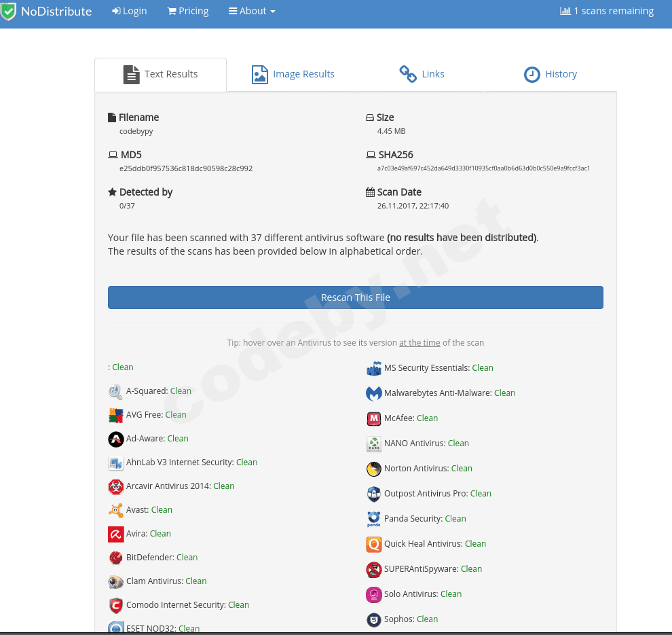Click the Avast antivirus icon
Viewport: 672px width, 635px height.
(115, 510)
